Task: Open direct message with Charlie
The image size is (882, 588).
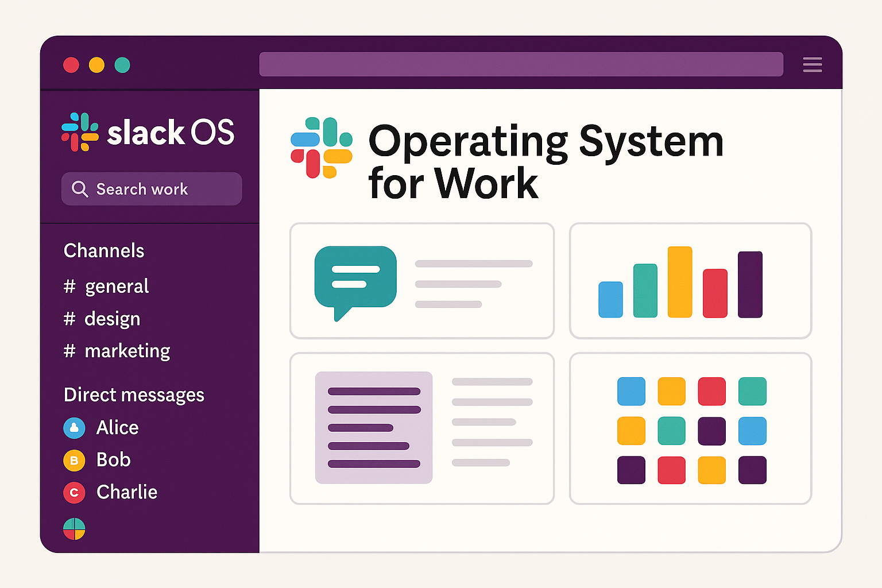Action: [x=110, y=493]
